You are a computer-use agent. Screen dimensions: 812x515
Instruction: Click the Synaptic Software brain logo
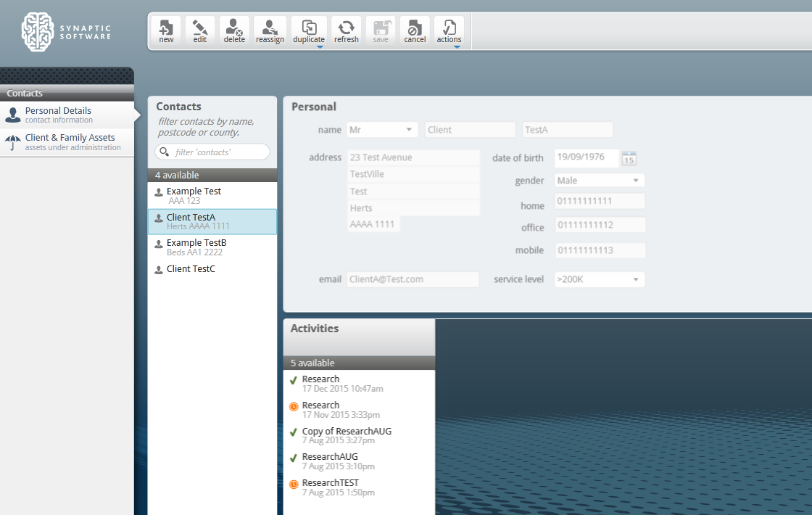tap(37, 32)
